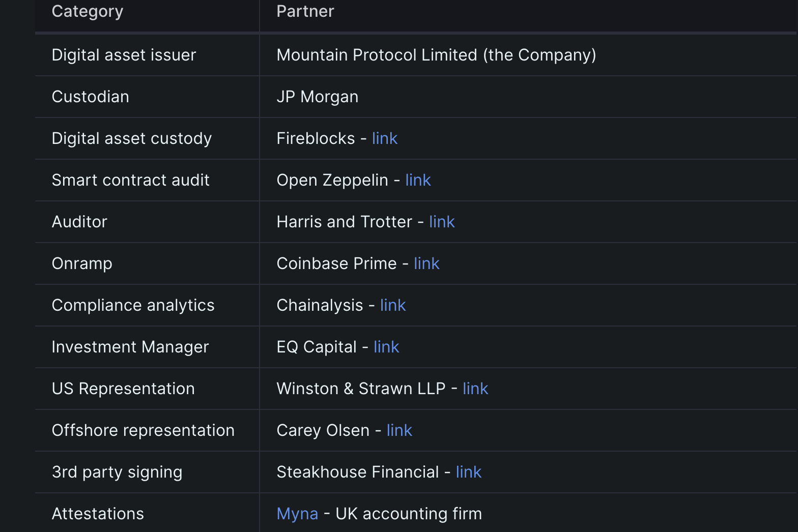The width and height of the screenshot is (798, 532).
Task: Open the Fireblocks link
Action: tap(384, 138)
